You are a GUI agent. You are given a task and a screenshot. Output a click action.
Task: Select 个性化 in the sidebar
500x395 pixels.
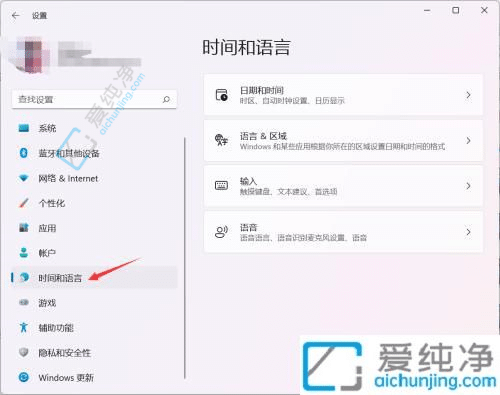94,203
